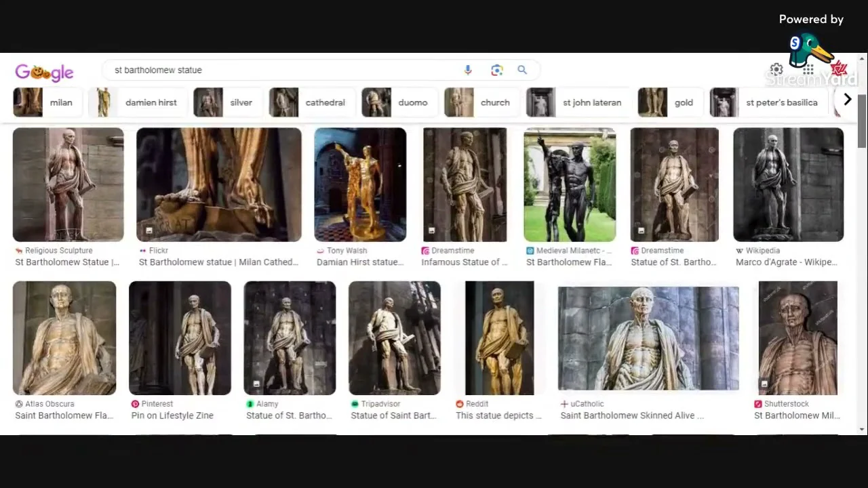This screenshot has height=488, width=868.
Task: Open the 'Marco d'Agrate - Wikipe...' link
Action: (787, 262)
